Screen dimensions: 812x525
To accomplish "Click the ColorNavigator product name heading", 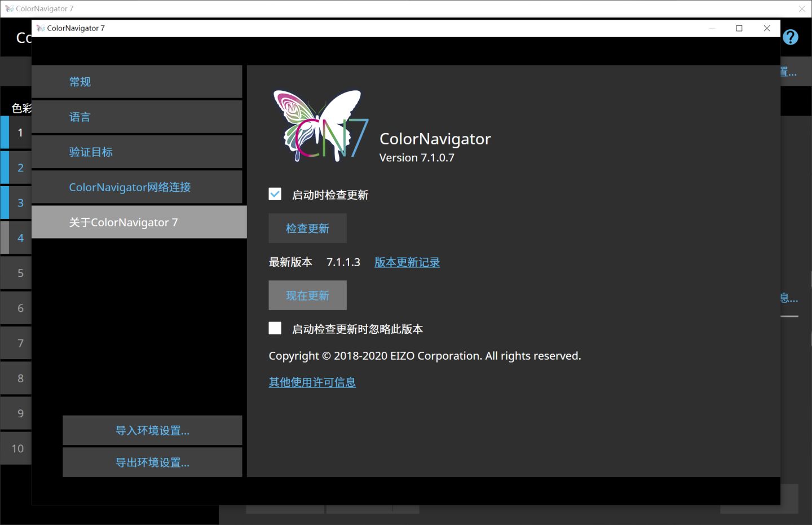I will [x=435, y=139].
